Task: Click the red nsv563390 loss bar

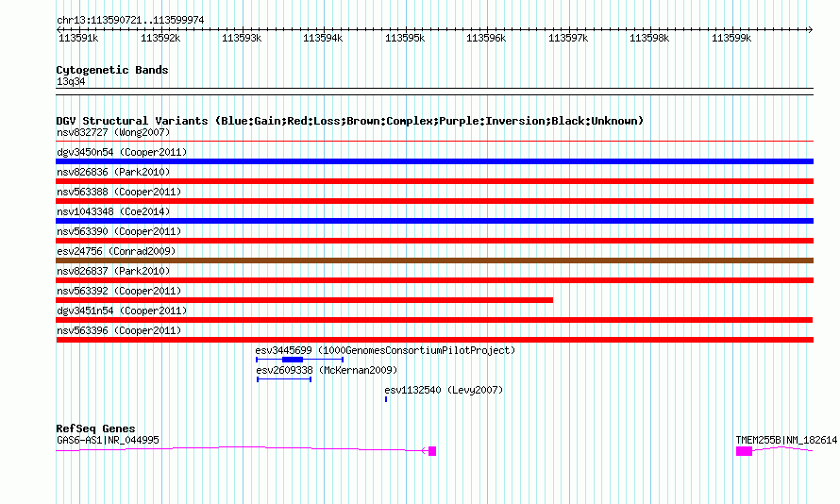Action: (434, 241)
